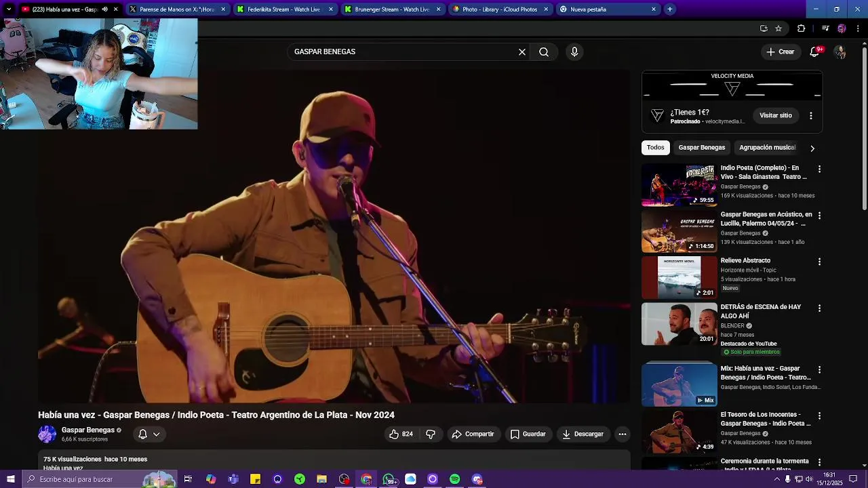Screen dimensions: 868x488
Task: Show hidden system tray icons chevron
Action: [776, 479]
